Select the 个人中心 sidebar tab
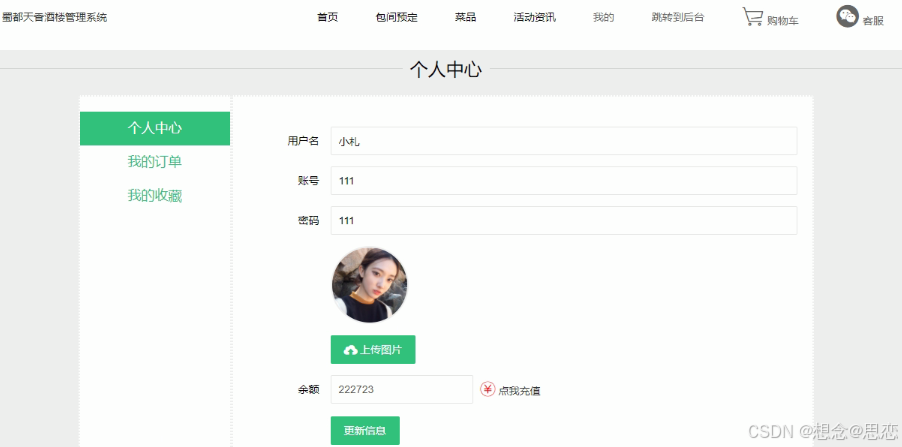The width and height of the screenshot is (902, 447). pos(155,128)
